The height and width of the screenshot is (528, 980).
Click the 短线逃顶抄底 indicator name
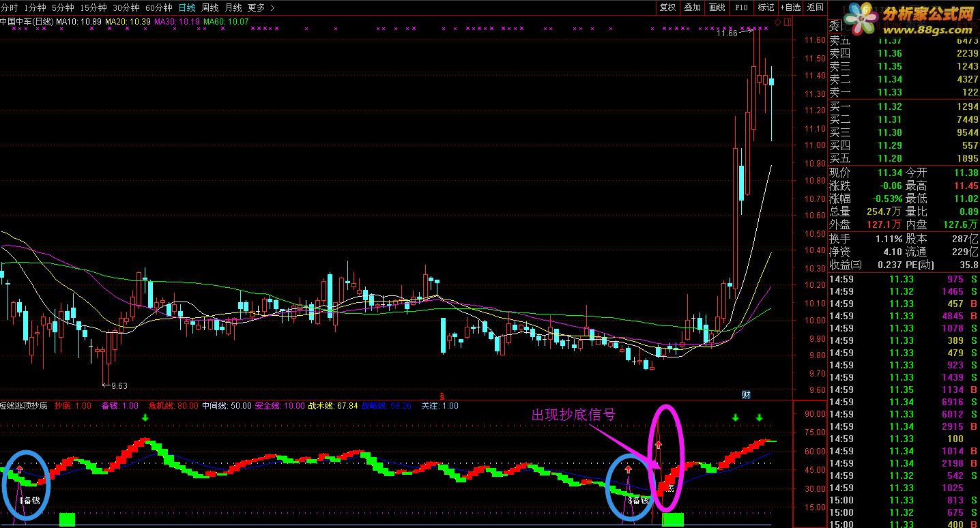(24, 406)
